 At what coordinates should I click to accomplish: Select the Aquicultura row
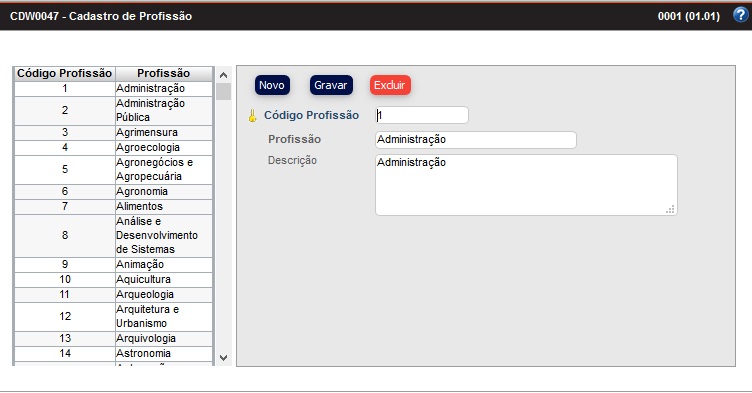[x=113, y=279]
